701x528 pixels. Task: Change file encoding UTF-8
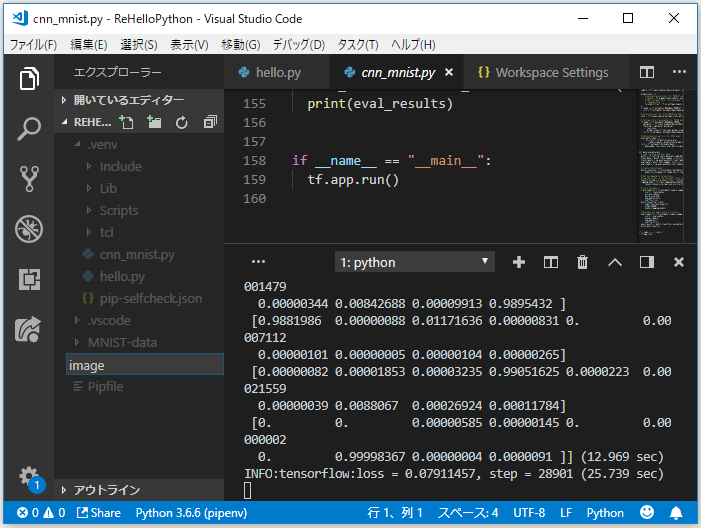(x=529, y=513)
